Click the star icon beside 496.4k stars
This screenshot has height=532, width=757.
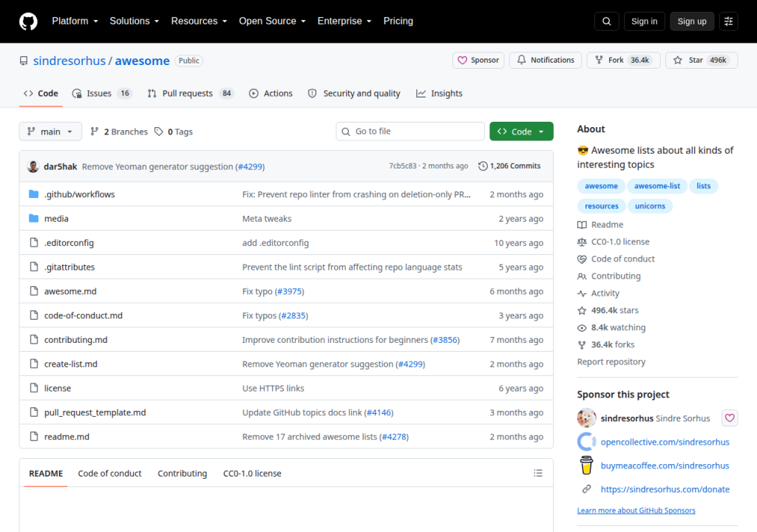pyautogui.click(x=582, y=310)
